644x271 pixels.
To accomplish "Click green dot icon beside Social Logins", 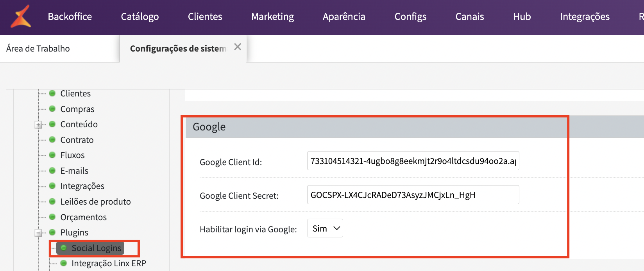I will 64,248.
